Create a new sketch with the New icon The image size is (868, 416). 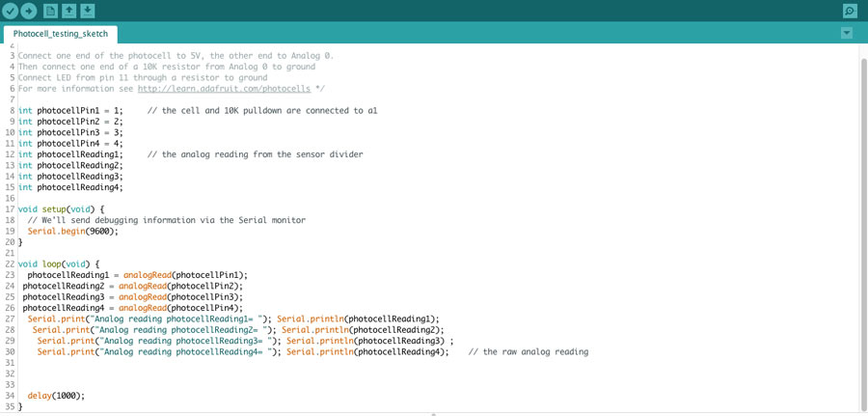[50, 10]
